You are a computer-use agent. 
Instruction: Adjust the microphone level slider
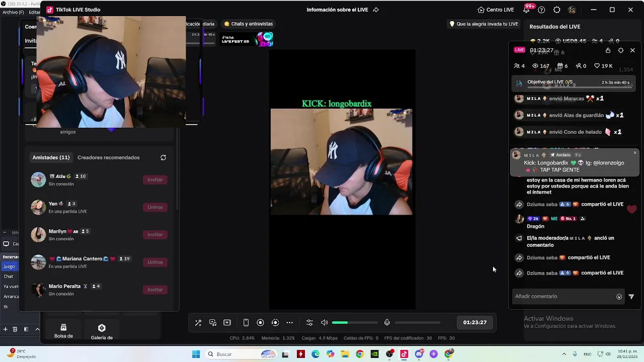[x=418, y=323]
